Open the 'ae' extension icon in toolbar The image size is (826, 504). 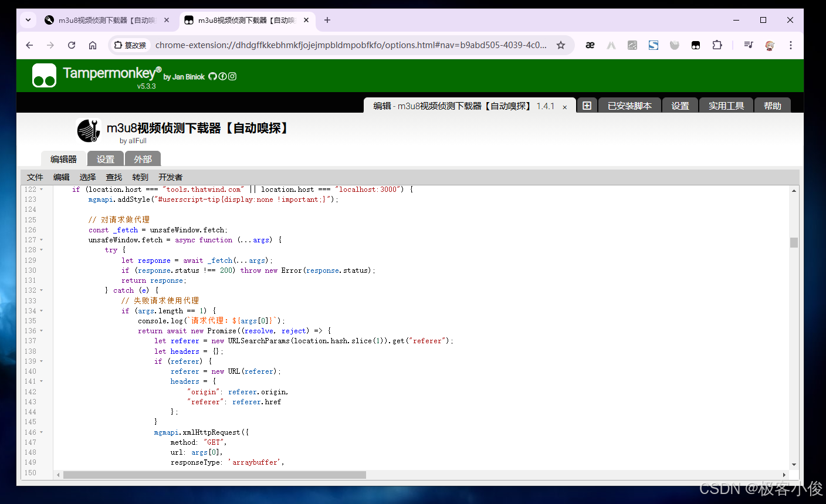tap(590, 45)
